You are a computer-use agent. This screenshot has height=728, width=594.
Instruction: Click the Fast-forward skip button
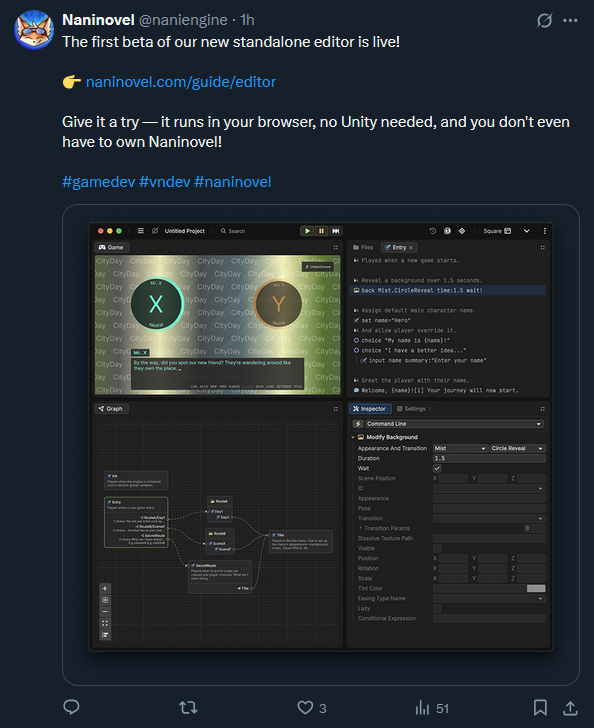tap(336, 231)
